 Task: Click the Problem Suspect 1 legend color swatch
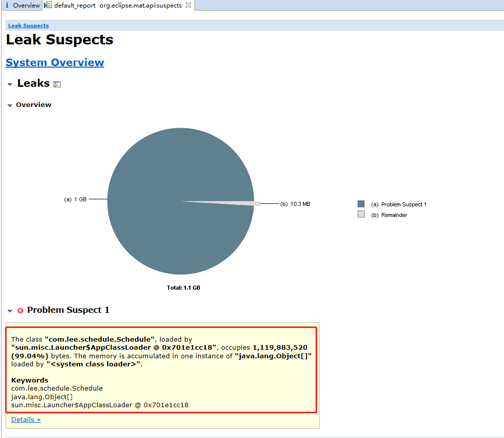click(361, 204)
